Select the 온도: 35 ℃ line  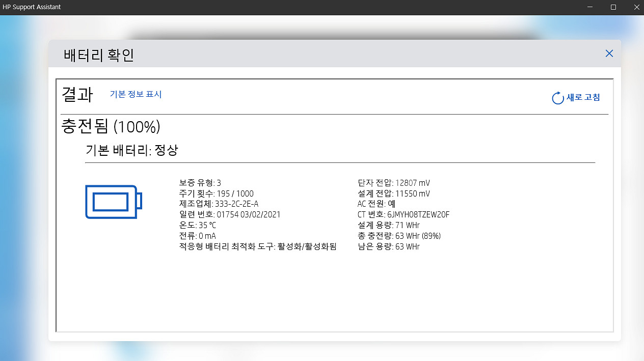198,226
